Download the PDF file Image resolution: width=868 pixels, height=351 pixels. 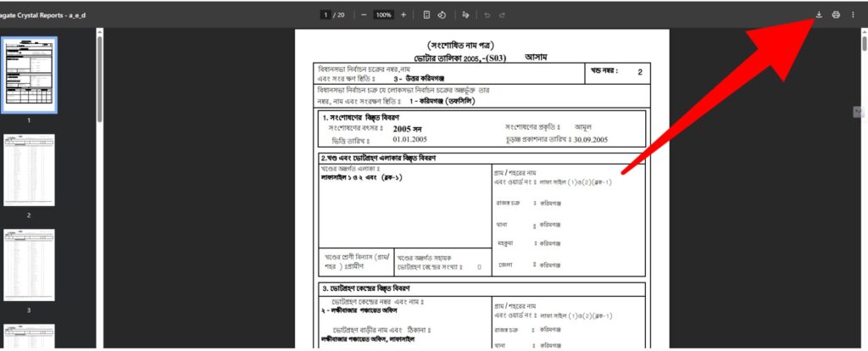(x=819, y=15)
